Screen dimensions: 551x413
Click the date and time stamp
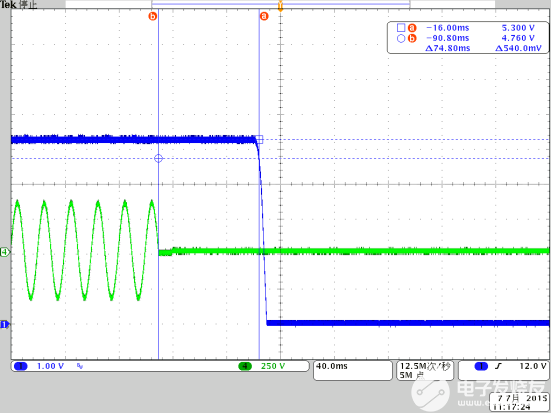pos(520,402)
